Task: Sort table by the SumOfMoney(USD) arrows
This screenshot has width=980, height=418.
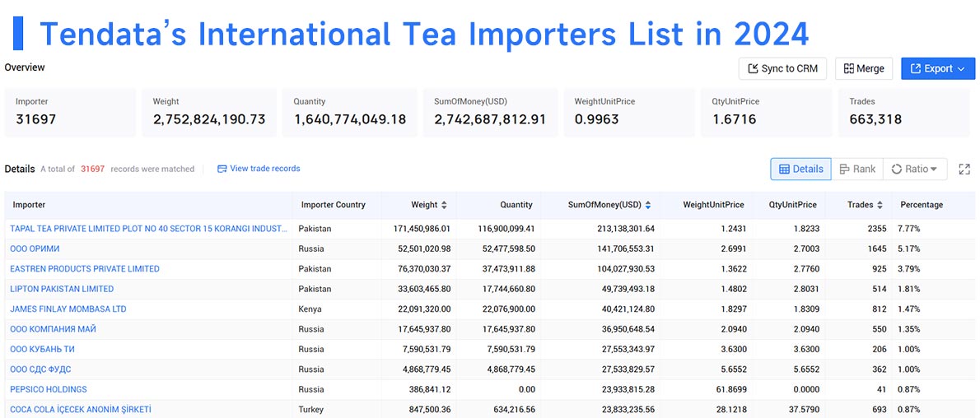Action: 648,205
